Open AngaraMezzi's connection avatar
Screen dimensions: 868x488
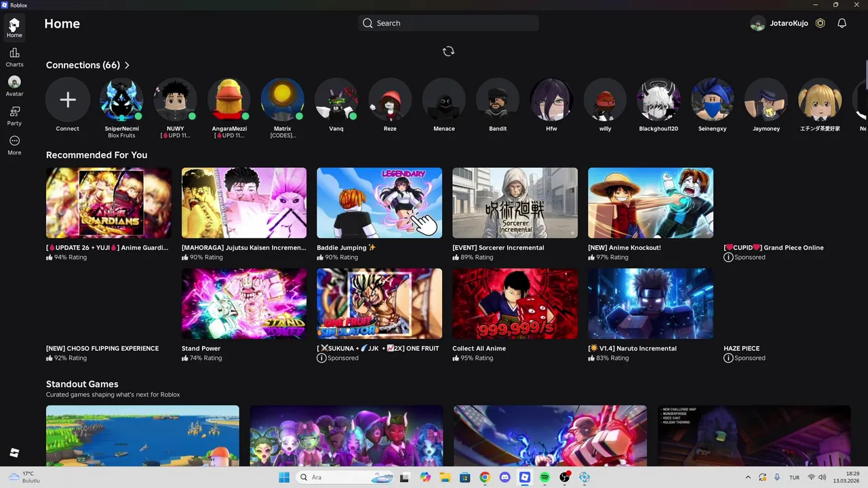(x=229, y=100)
